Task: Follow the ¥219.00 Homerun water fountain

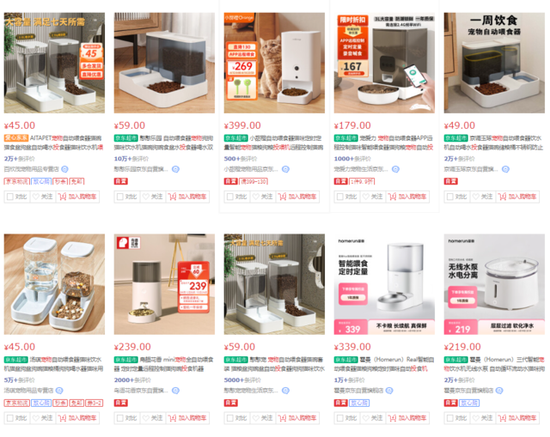Action: point(482,418)
